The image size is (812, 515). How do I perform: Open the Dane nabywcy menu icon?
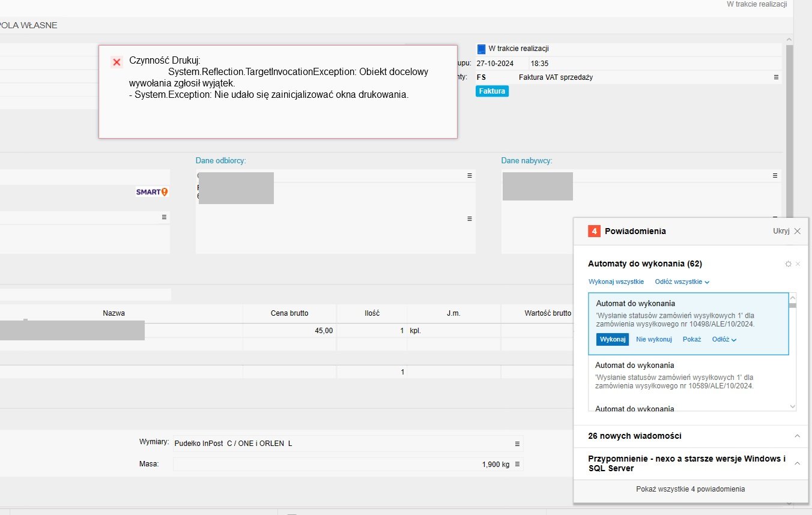(x=775, y=176)
